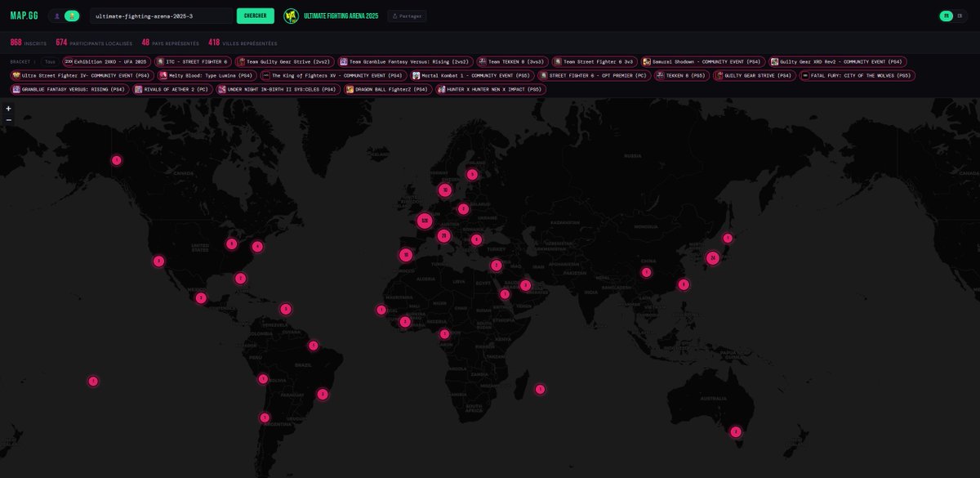The image size is (980, 478).
Task: Click the RIVALS OF AETHER 2 (PC) chip
Action: point(173,89)
